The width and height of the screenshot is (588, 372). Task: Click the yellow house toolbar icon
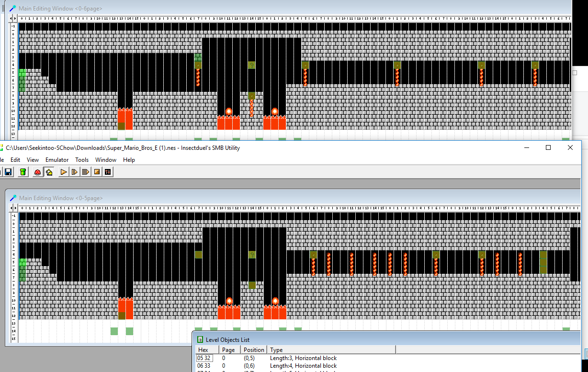coord(49,172)
